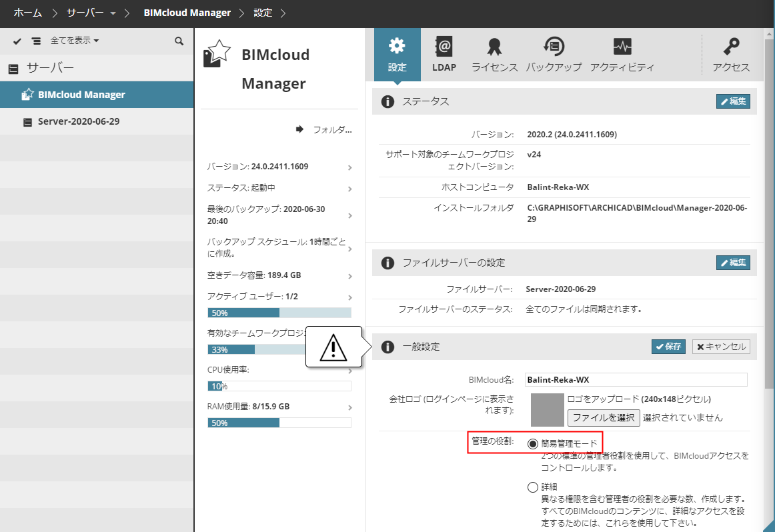
Task: Click the 全てのファイルは同期されます。 status text
Action: pyautogui.click(x=585, y=309)
